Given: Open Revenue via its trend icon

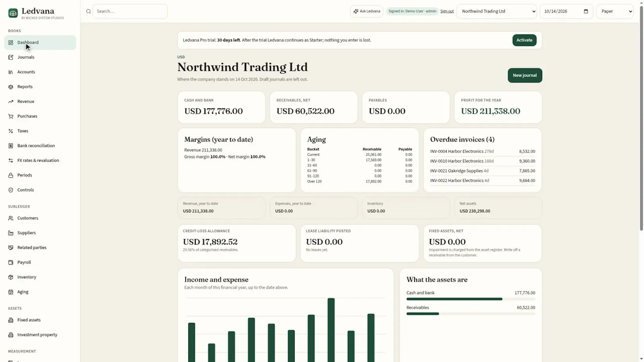Looking at the screenshot, I should click(x=11, y=101).
